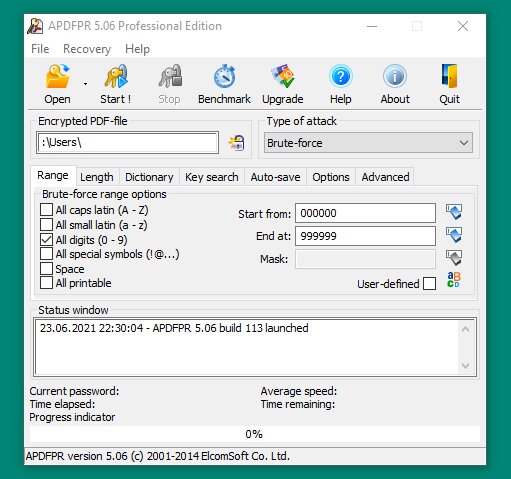This screenshot has width=511, height=479.
Task: Open the Recovery menu
Action: pos(87,49)
